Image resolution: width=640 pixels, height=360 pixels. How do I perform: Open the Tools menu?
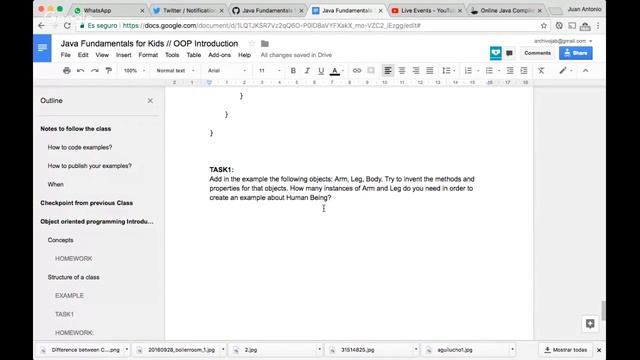pos(172,55)
